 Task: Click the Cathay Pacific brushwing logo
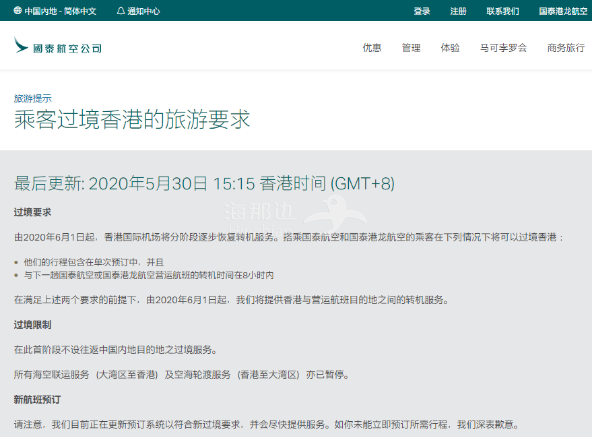21,45
